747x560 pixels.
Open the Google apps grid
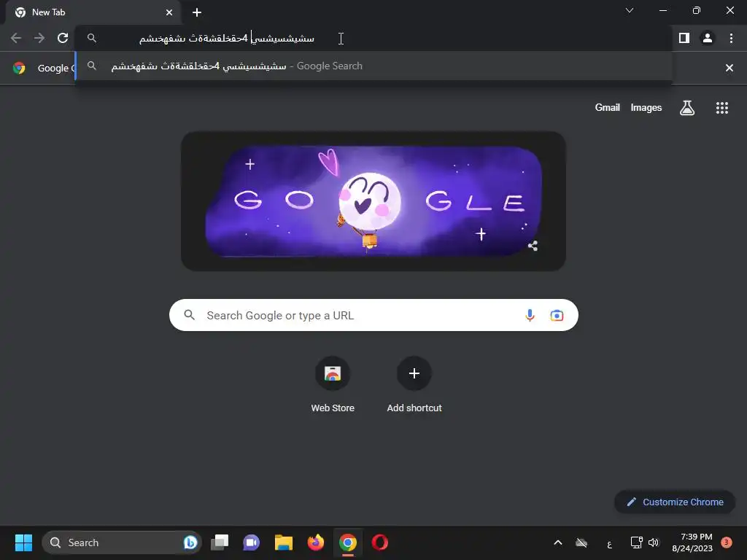coord(721,108)
